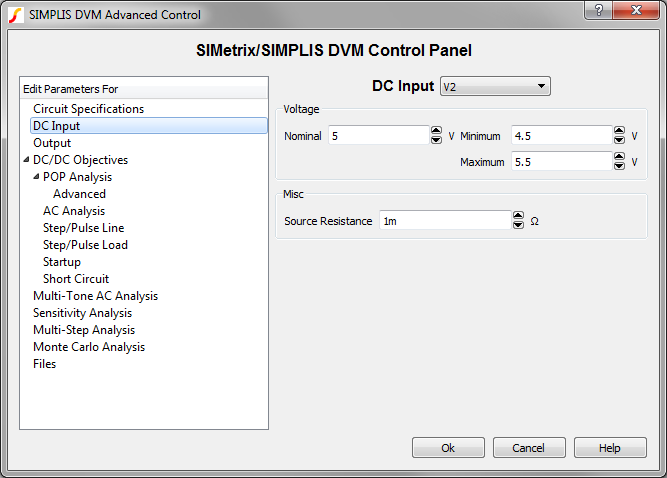The width and height of the screenshot is (667, 478).
Task: Collapse the POP Analysis tree node
Action: coord(36,177)
